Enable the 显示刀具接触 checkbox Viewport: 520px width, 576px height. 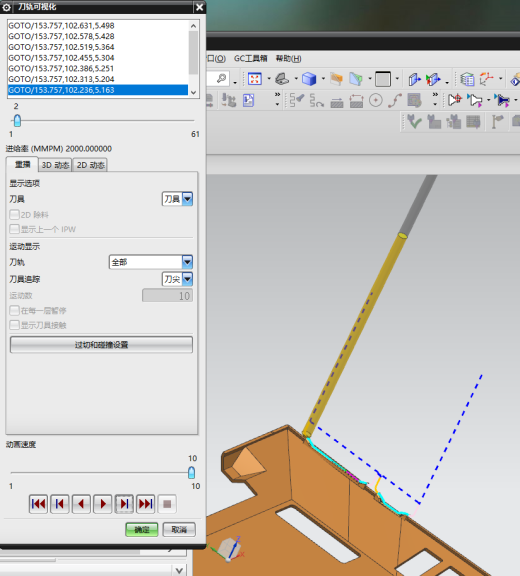point(14,325)
